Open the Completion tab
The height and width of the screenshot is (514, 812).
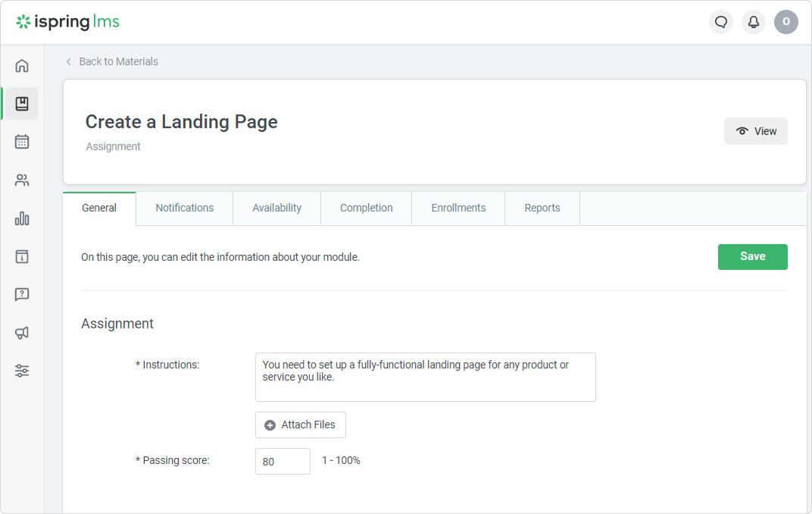[x=366, y=208]
